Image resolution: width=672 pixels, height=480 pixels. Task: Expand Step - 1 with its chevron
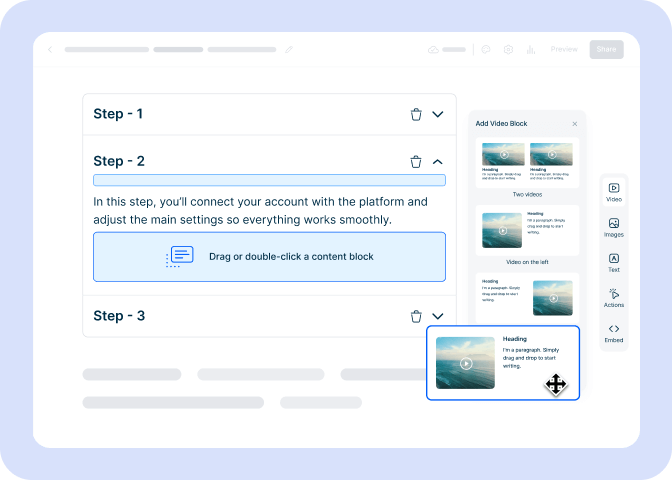(x=438, y=114)
